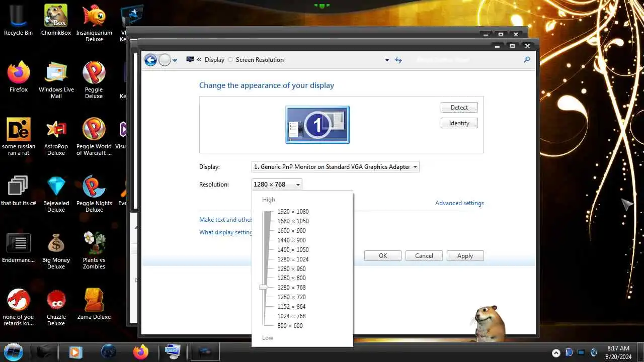Image resolution: width=644 pixels, height=362 pixels.
Task: Click the taskbar clock showing 8:17 AM
Action: tap(618, 352)
